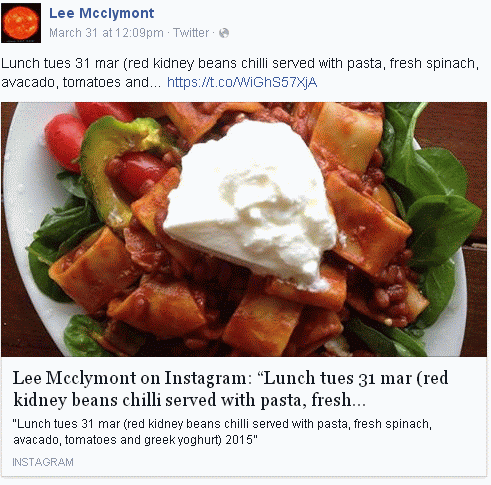The width and height of the screenshot is (491, 485).
Task: Click the public globe privacy icon
Action: click(224, 33)
